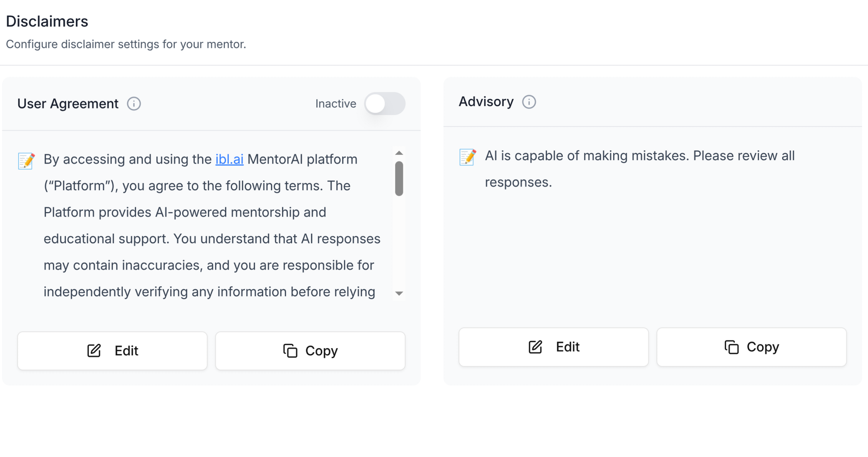
Task: Click the memo emoji beside User Agreement text
Action: [26, 161]
